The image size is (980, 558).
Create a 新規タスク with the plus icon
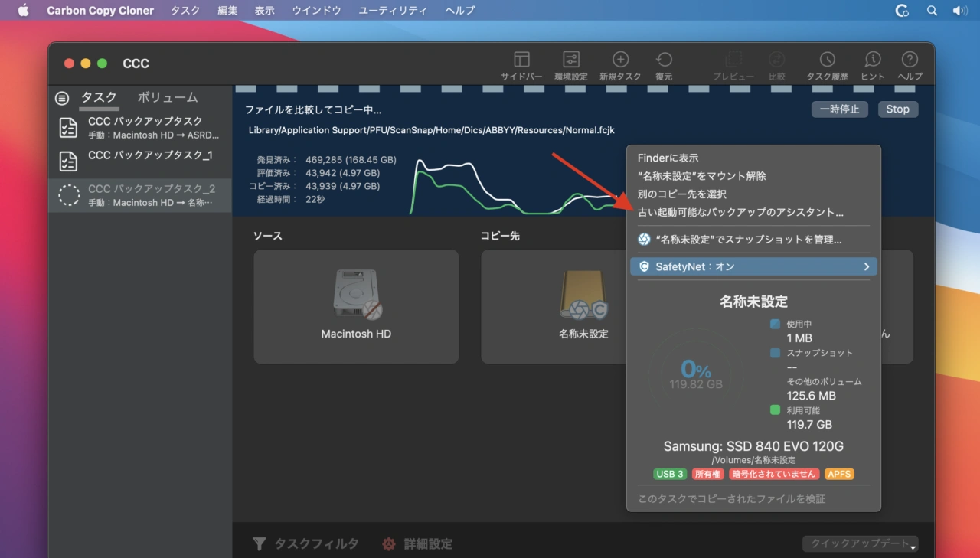(620, 60)
